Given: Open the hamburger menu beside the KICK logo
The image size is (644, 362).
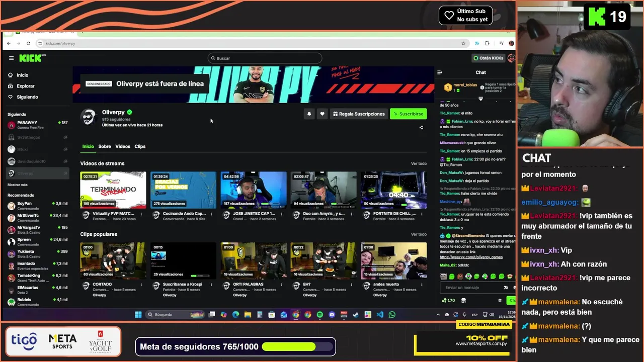Looking at the screenshot, I should tap(11, 58).
